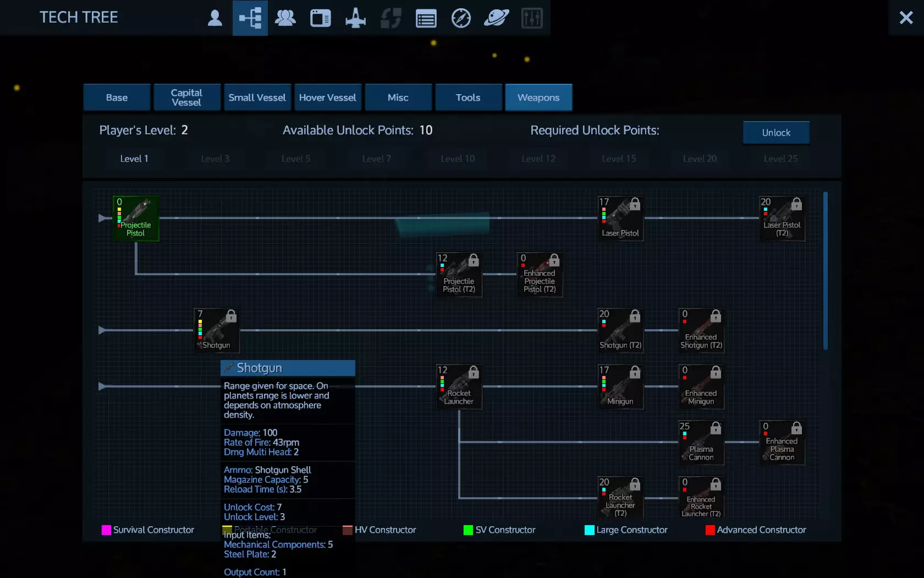This screenshot has height=578, width=924.
Task: Click the Level 1 column header
Action: pyautogui.click(x=134, y=159)
